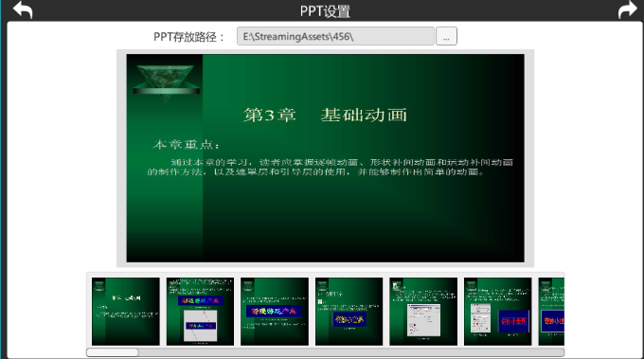Screen dimensions: 644x359
Task: Open the folder browse "..." button
Action: point(446,36)
